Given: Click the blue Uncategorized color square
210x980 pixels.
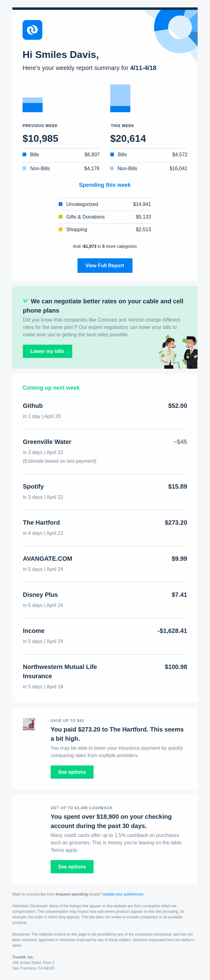Looking at the screenshot, I should tap(61, 204).
